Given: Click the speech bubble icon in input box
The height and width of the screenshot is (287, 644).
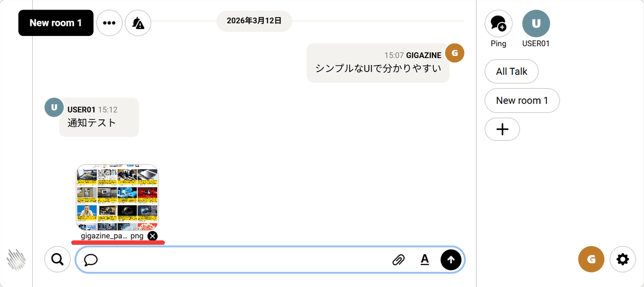Looking at the screenshot, I should (91, 260).
